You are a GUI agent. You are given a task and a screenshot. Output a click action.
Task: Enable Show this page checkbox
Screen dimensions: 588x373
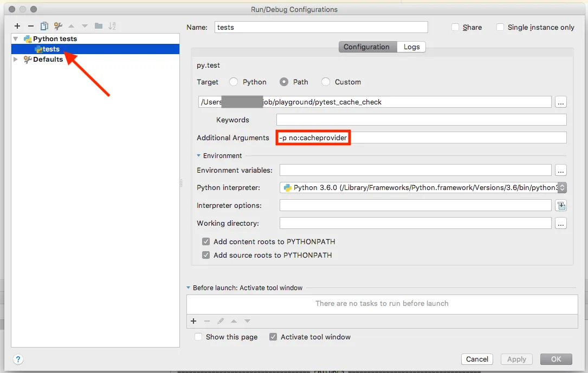click(x=198, y=337)
